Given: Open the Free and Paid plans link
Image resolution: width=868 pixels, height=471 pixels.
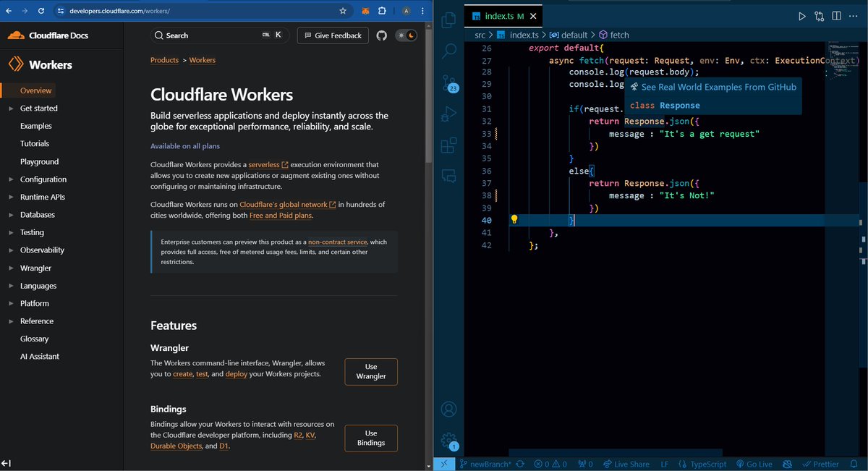Looking at the screenshot, I should pyautogui.click(x=281, y=216).
